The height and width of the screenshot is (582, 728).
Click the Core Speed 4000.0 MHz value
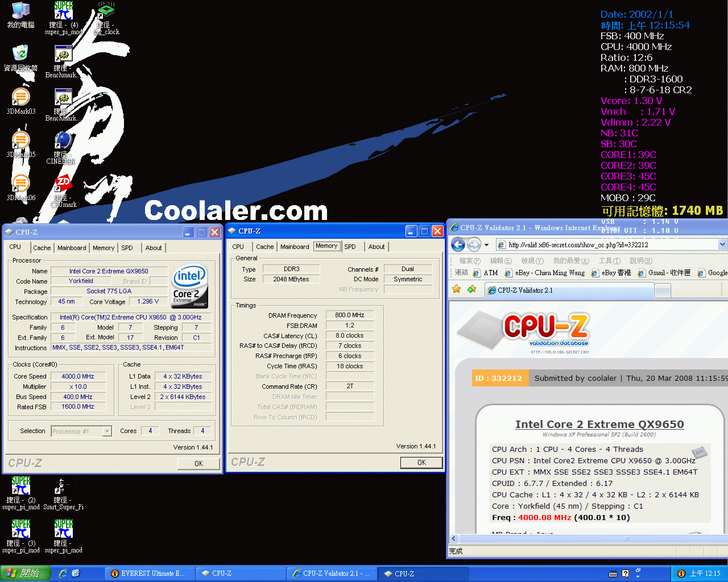(x=78, y=376)
